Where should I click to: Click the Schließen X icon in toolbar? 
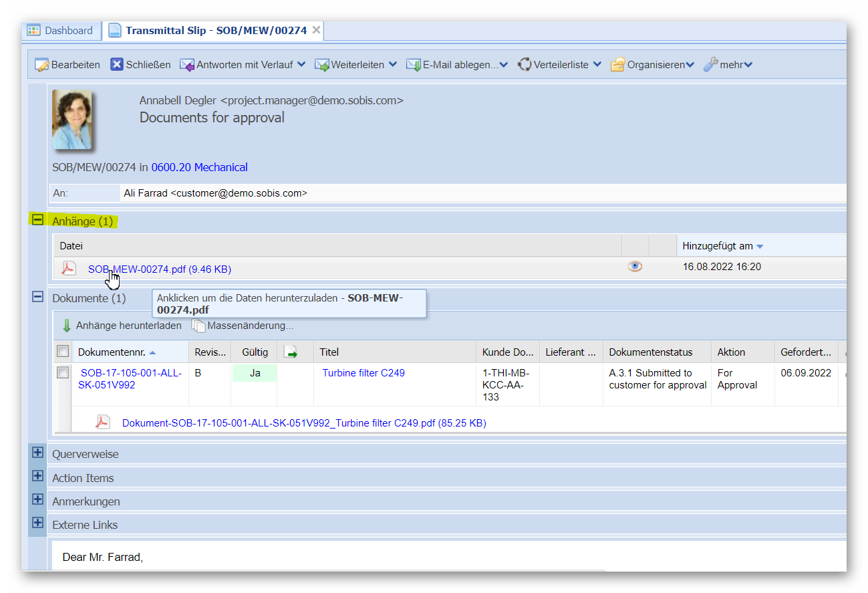pos(117,65)
